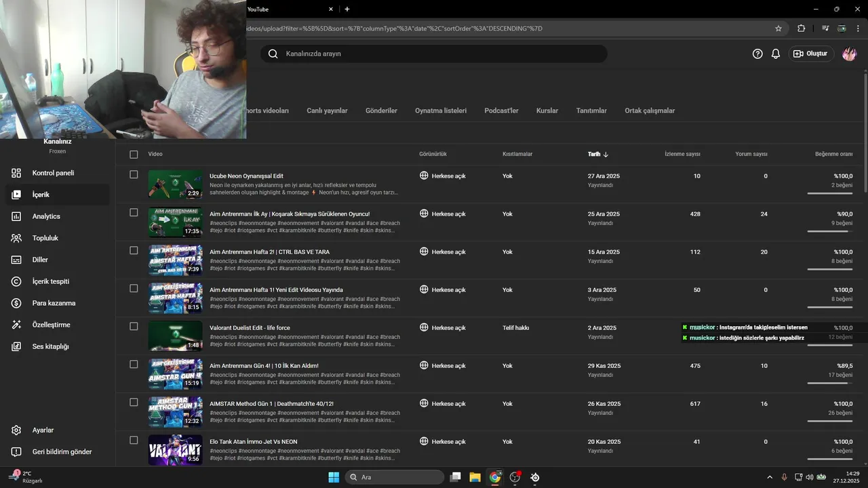Check Valorant Duelist Edit video row
868x488 pixels.
(x=134, y=327)
